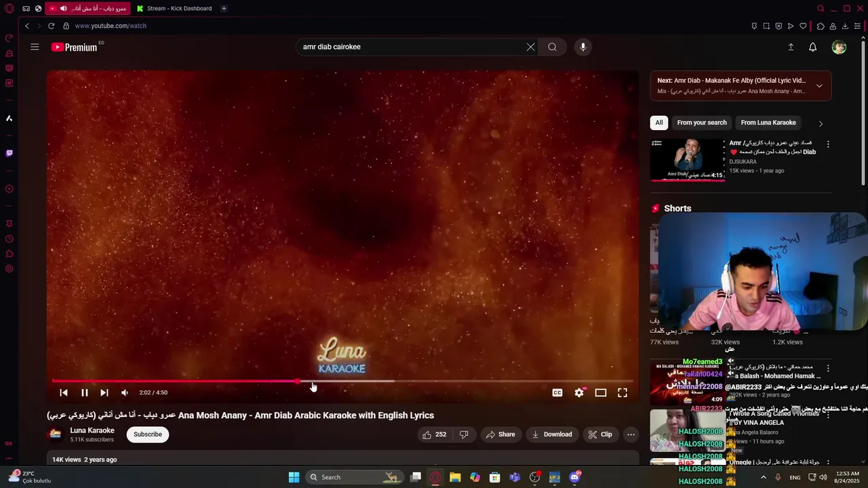This screenshot has width=868, height=488.
Task: Skip to the next video
Action: [x=104, y=392]
